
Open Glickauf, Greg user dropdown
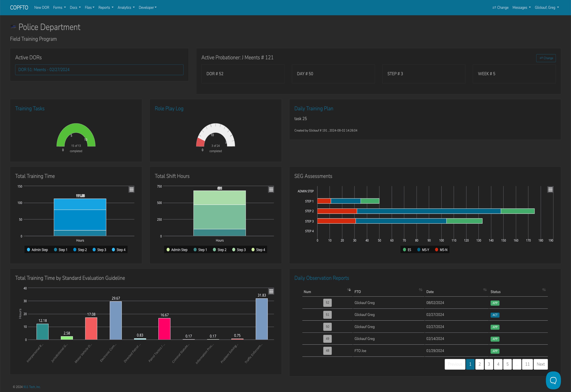pos(546,8)
